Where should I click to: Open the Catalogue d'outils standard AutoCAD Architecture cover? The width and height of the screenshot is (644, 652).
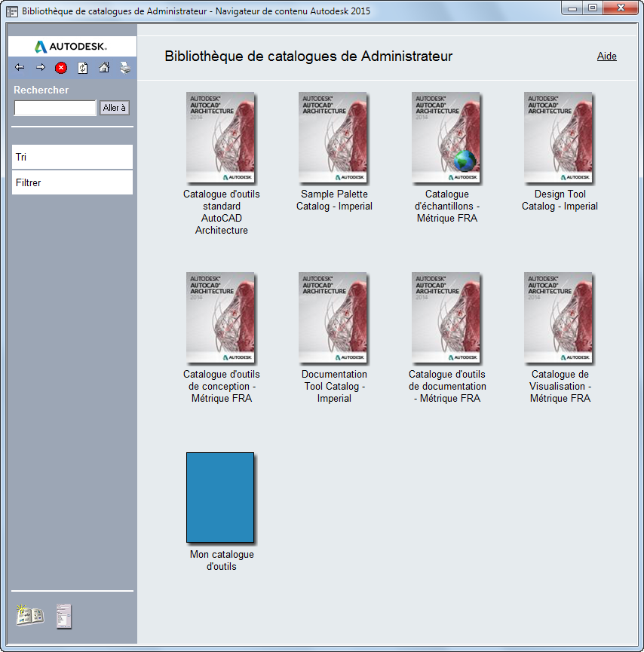click(x=220, y=138)
